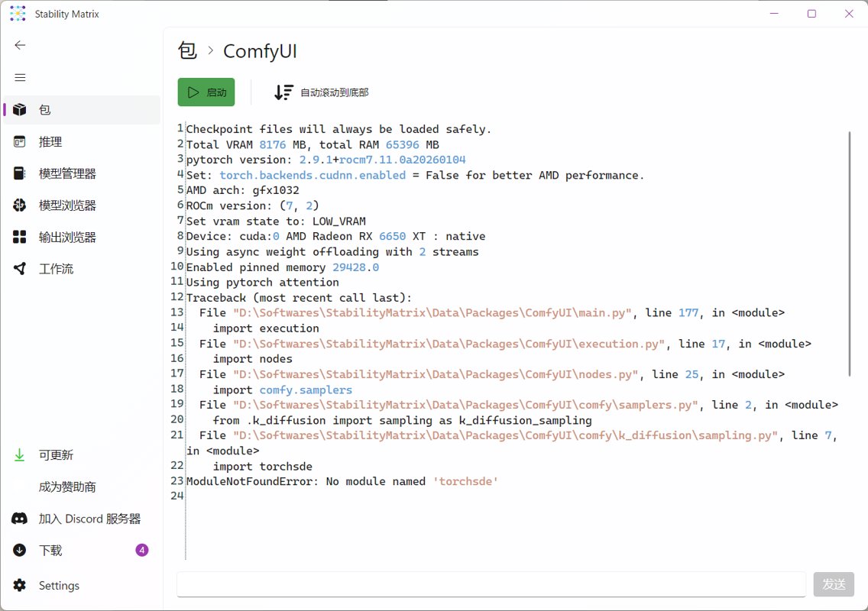
Task: Click the 成为赞助商 link
Action: point(67,487)
